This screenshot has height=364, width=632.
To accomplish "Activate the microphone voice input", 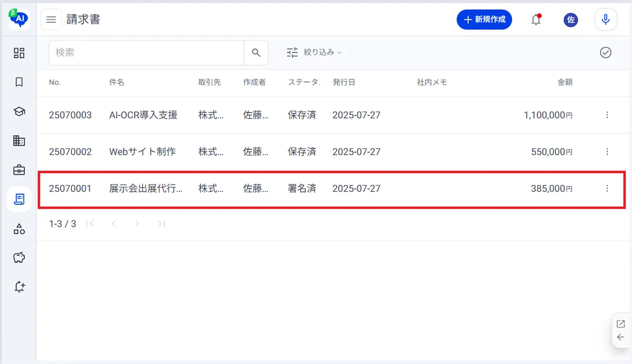I will 606,20.
